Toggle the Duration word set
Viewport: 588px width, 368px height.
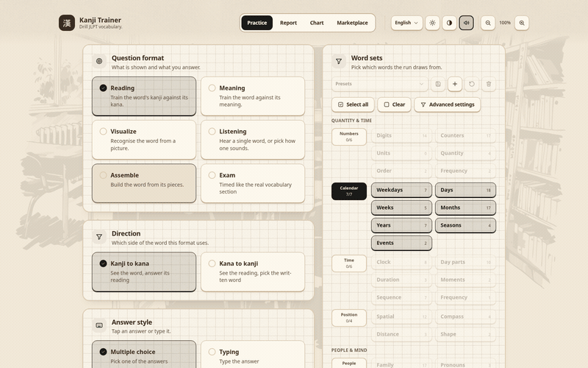tap(401, 280)
